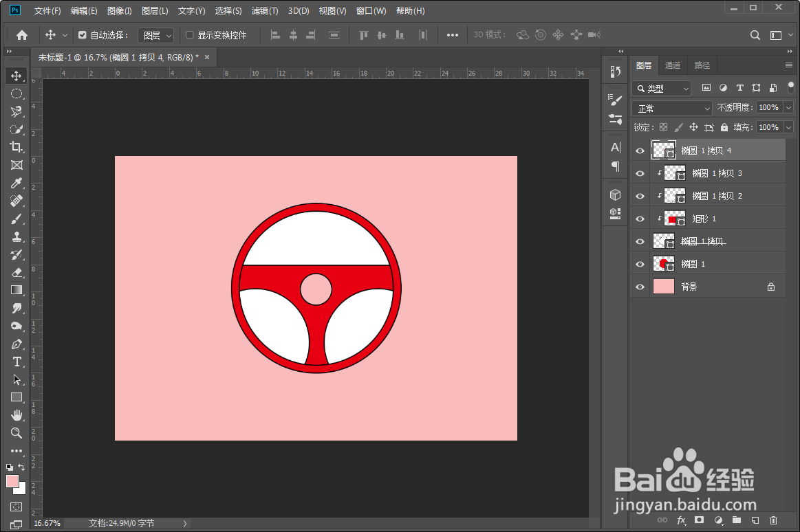Open the 图层 auto-select target dropdown

[x=155, y=35]
